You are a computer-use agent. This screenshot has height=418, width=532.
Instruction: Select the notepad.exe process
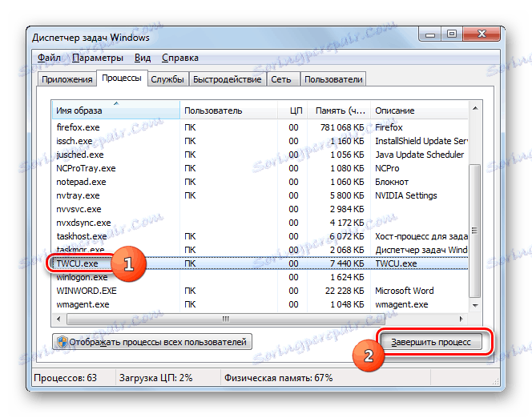tap(260, 182)
